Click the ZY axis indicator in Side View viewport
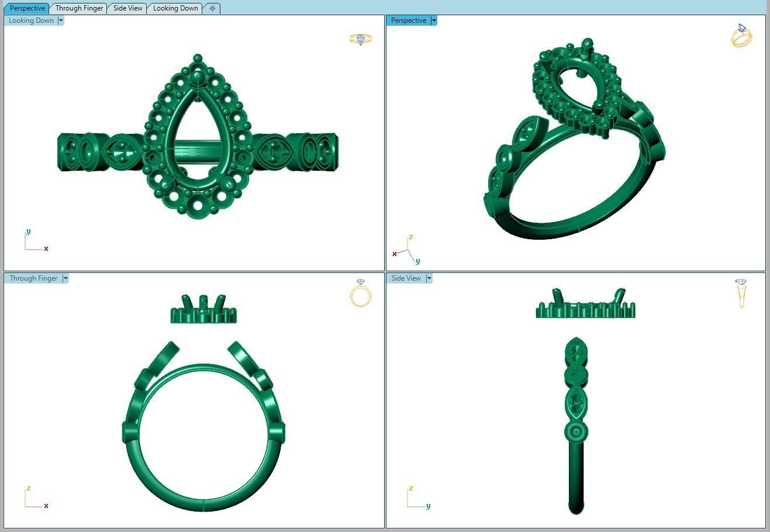Image resolution: width=770 pixels, height=532 pixels. pos(418,498)
